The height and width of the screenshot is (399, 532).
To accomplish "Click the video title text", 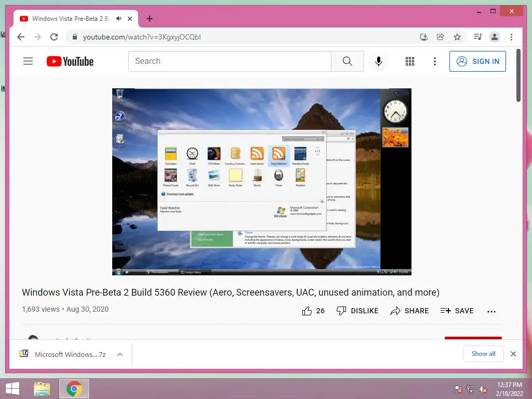I will coord(231,292).
